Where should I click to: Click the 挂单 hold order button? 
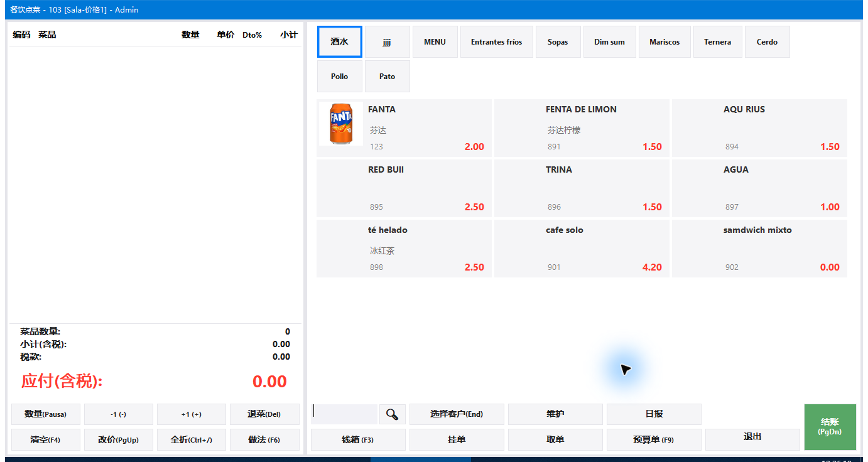click(x=457, y=440)
